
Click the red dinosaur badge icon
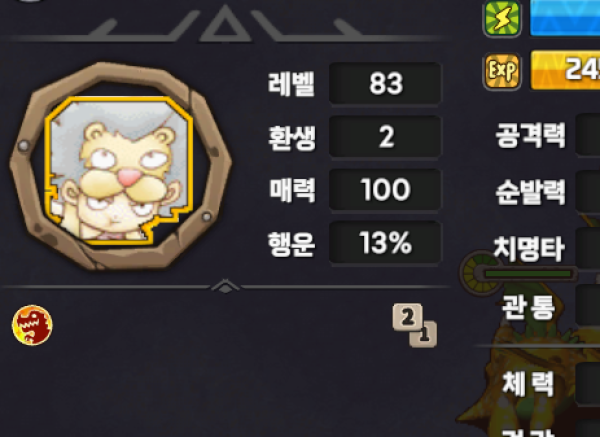[x=32, y=325]
